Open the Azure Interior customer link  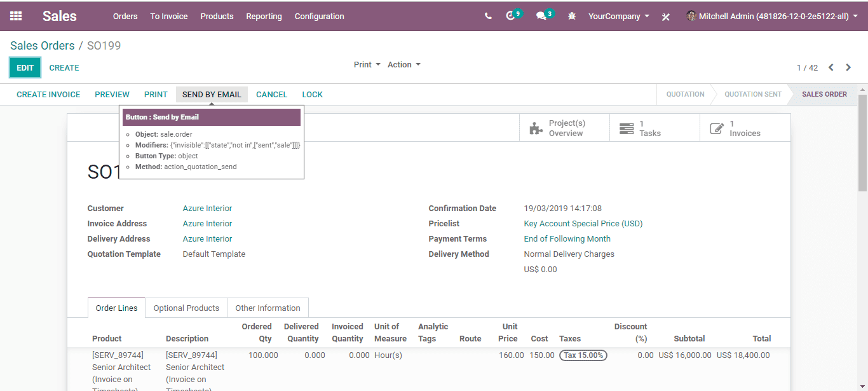pyautogui.click(x=207, y=209)
